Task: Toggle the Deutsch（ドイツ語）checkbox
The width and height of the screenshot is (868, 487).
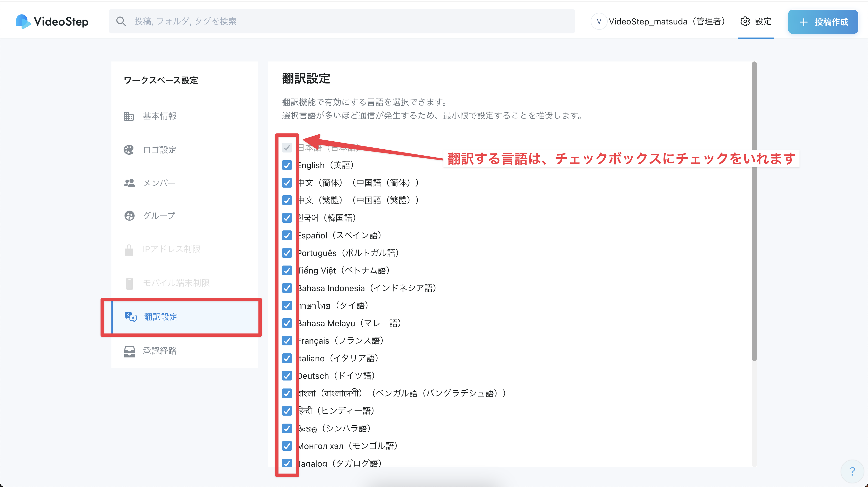Action: (x=287, y=376)
